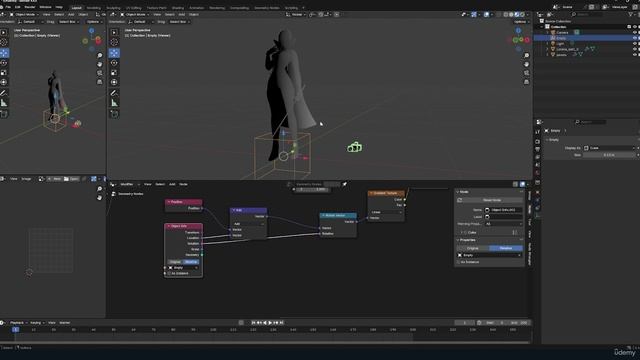The image size is (640, 360).
Task: Open Linear interpolation dropdown in Gradient Texture node
Action: 386,212
